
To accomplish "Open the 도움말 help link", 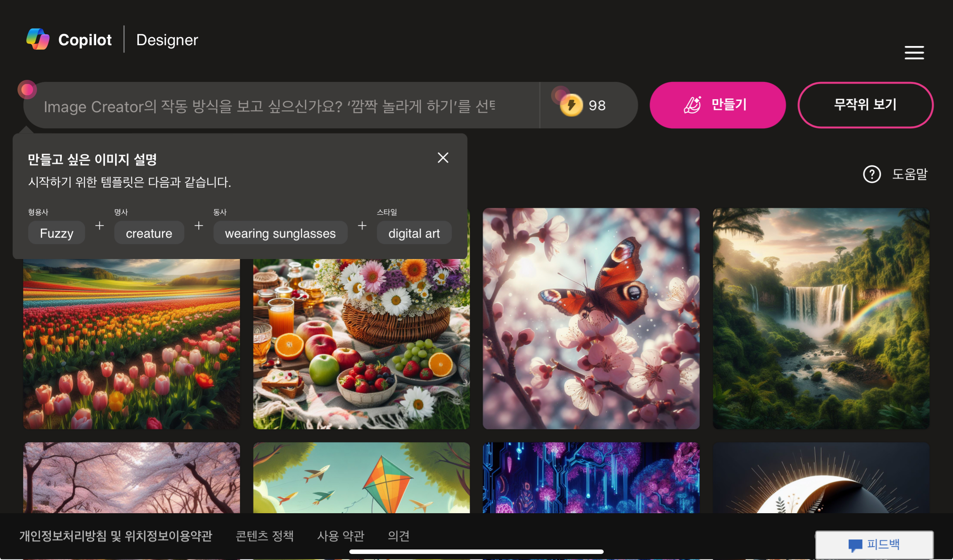I will click(x=909, y=174).
